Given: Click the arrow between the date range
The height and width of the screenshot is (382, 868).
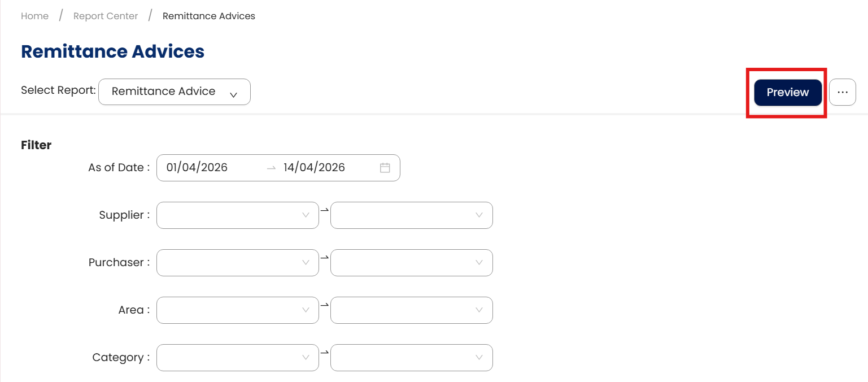Looking at the screenshot, I should 271,168.
